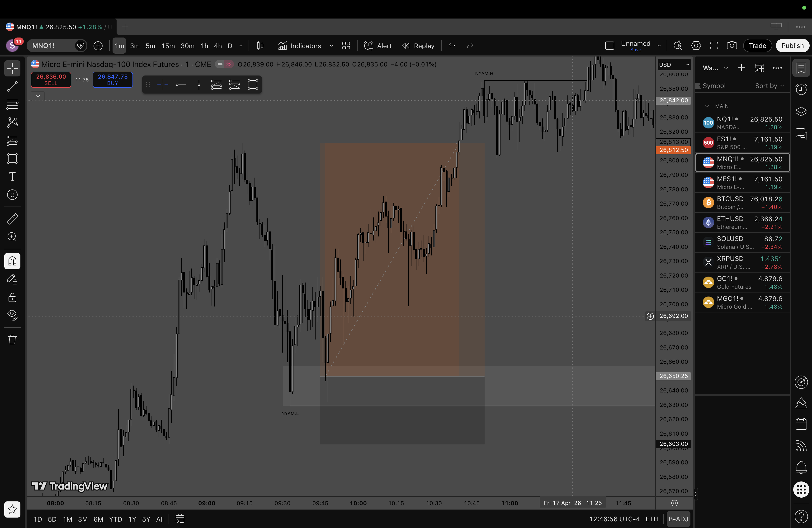Open the go to date calendar button
The height and width of the screenshot is (528, 812).
180,519
